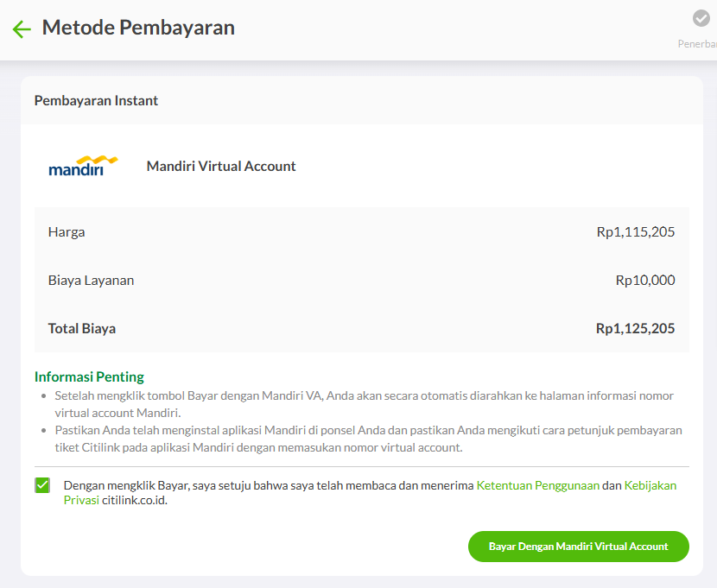This screenshot has height=588, width=717.
Task: Click the Informasi Penting heading
Action: click(x=89, y=377)
